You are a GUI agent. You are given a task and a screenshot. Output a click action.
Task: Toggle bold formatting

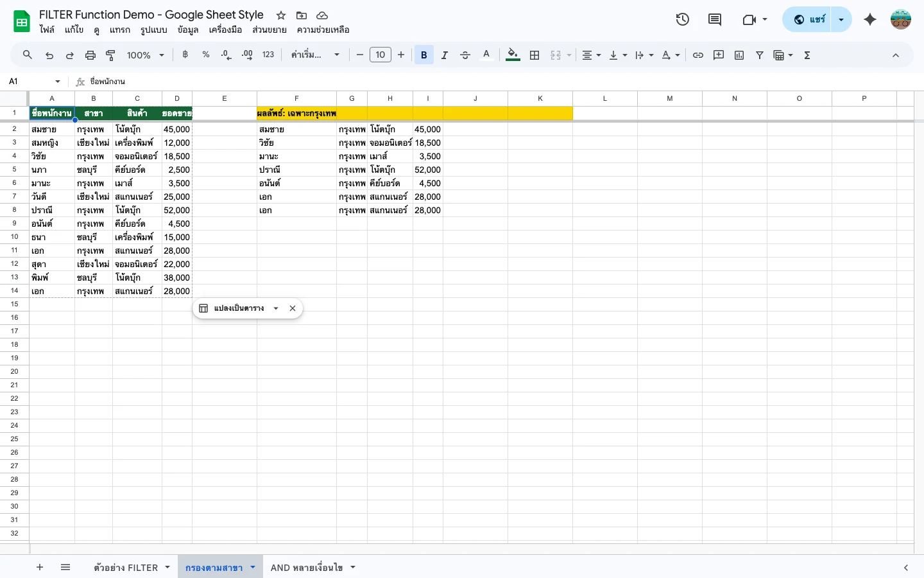coord(424,55)
